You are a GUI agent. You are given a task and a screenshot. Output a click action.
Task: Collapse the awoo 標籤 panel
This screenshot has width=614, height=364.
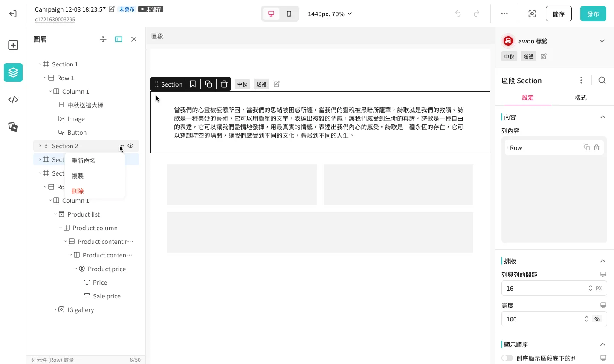point(602,41)
